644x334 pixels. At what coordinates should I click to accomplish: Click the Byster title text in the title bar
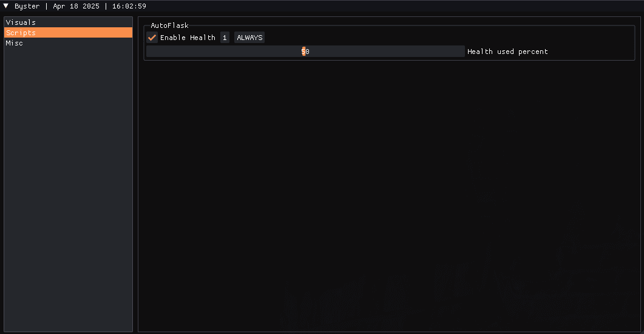pyautogui.click(x=27, y=6)
